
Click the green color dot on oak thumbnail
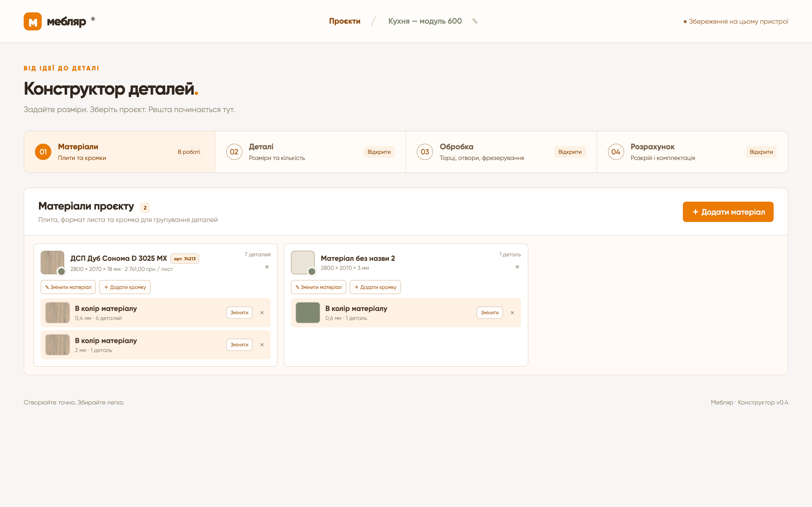(x=61, y=272)
